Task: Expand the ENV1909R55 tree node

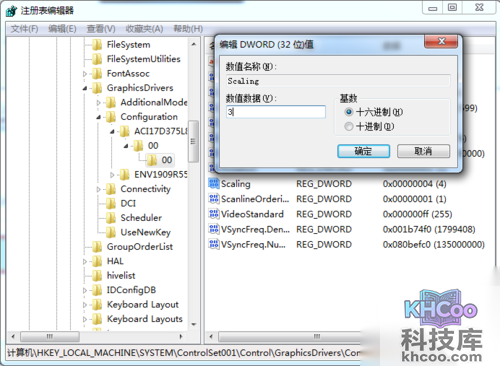Action: [112, 175]
